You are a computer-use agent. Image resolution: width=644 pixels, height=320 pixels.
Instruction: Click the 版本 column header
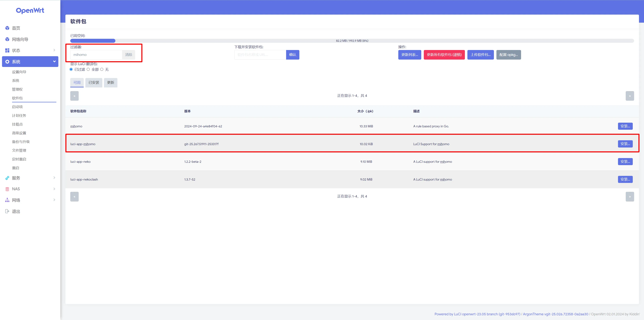187,111
